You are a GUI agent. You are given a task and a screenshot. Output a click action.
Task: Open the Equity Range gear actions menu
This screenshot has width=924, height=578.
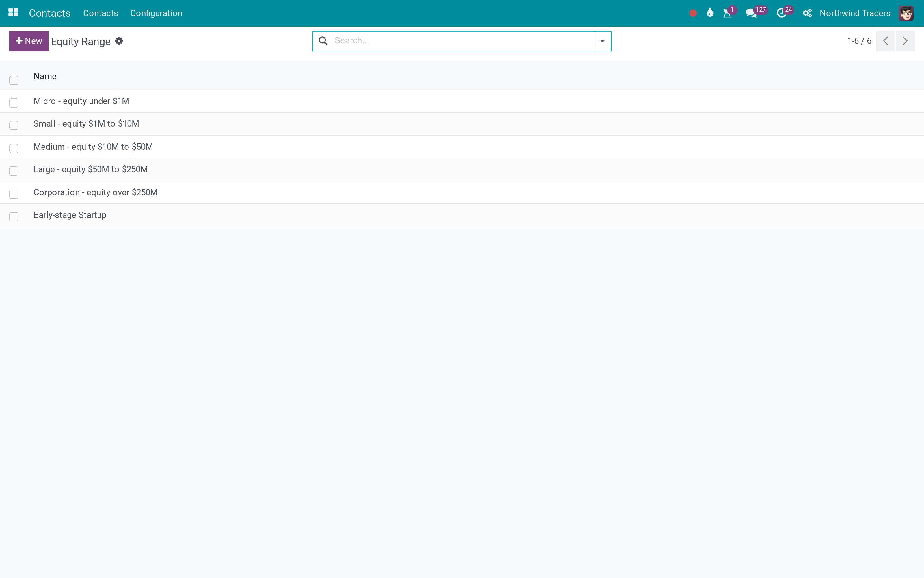coord(119,41)
